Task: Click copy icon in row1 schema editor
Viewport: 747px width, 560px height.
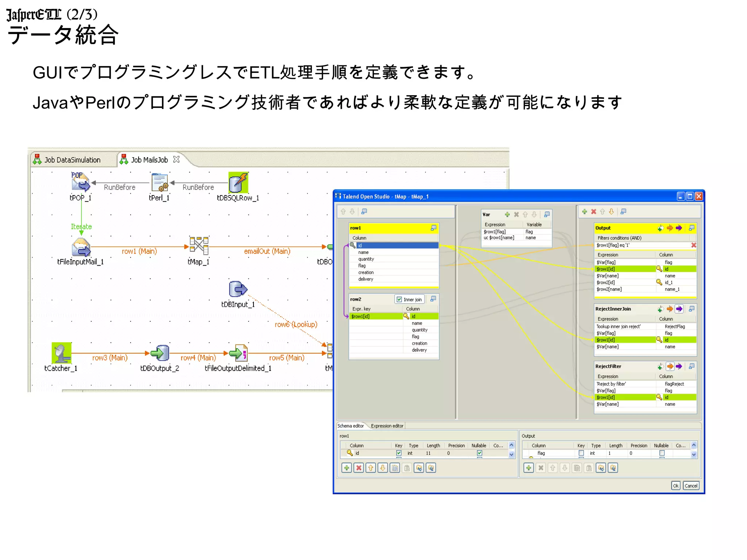Action: 395,468
